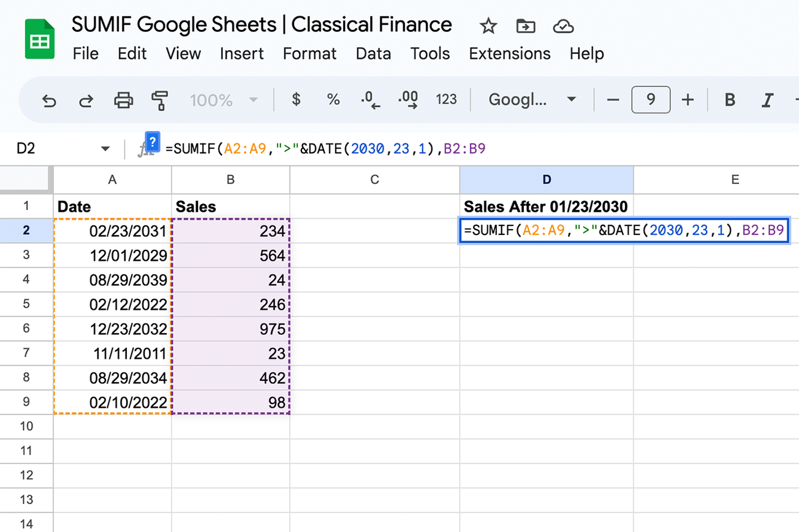Screen dimensions: 799x532
Task: Decrease decimal places
Action: 370,99
